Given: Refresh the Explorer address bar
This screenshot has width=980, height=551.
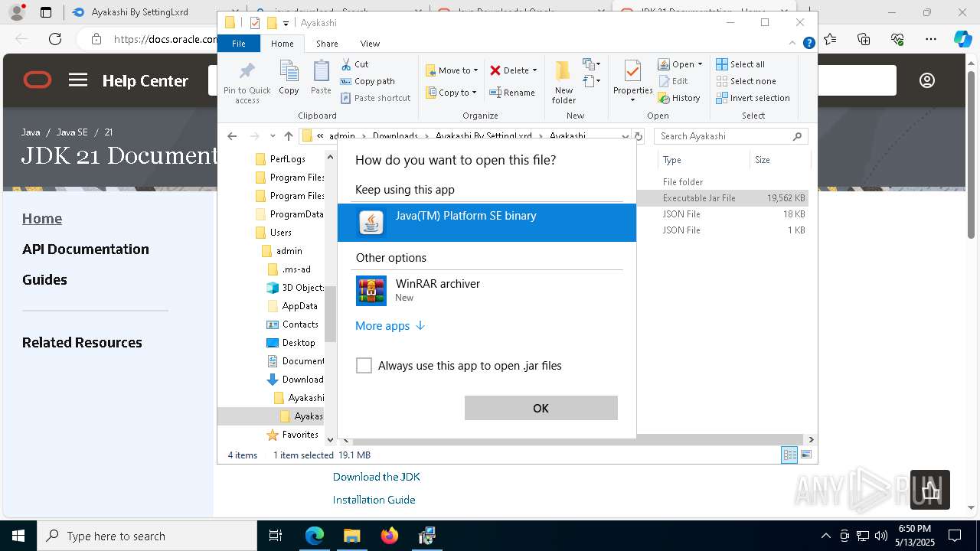Looking at the screenshot, I should pos(639,136).
